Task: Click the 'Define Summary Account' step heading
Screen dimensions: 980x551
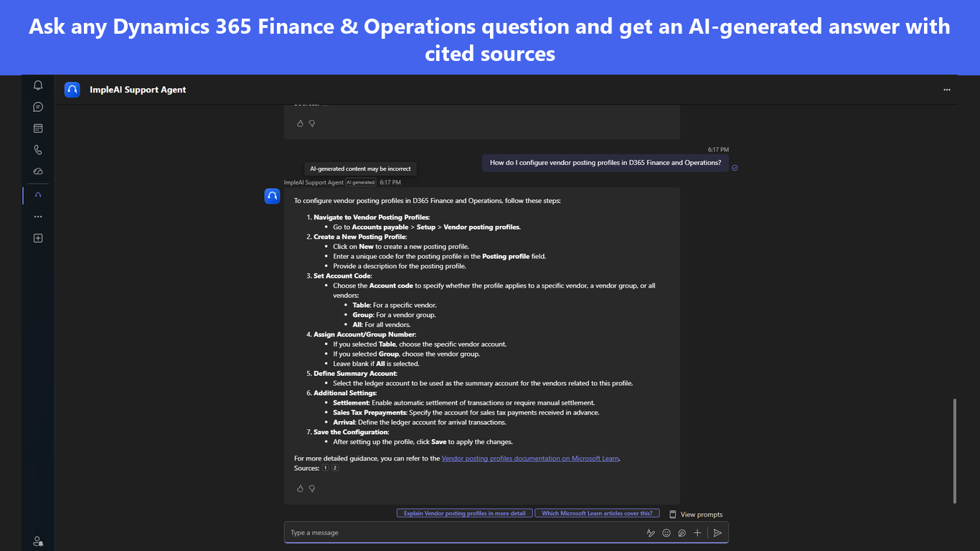Action: tap(355, 374)
